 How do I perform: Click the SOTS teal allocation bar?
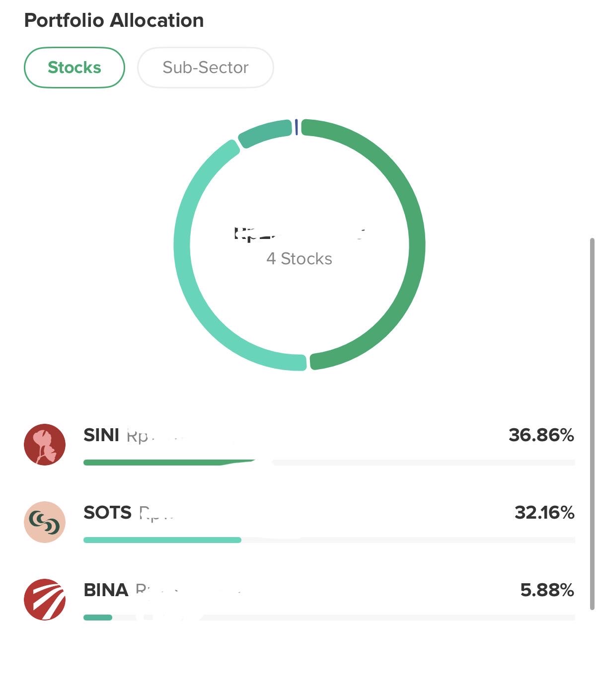pyautogui.click(x=162, y=540)
